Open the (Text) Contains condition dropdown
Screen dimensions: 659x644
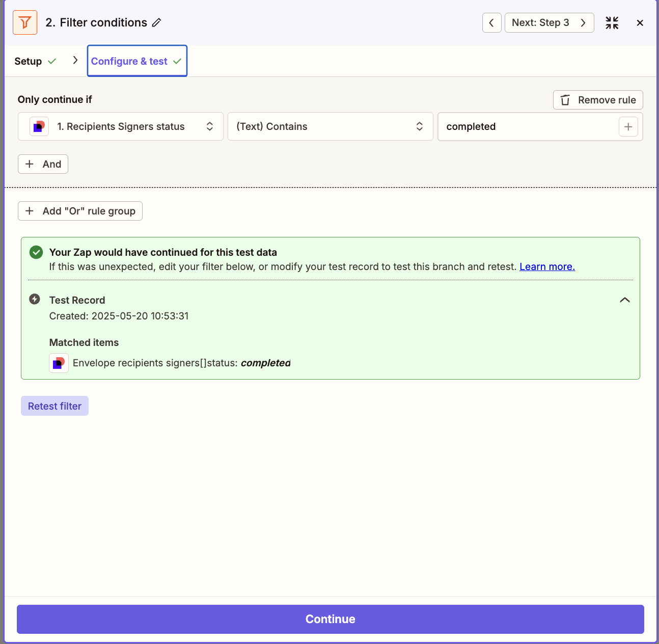330,127
